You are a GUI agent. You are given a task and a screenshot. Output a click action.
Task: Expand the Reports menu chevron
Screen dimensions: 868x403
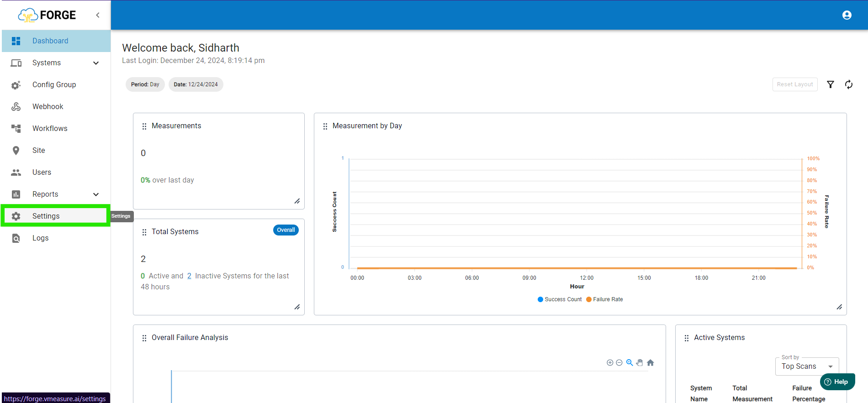pos(96,194)
